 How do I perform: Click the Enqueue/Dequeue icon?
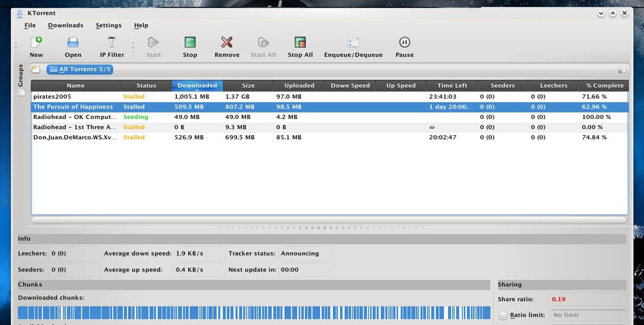[353, 43]
